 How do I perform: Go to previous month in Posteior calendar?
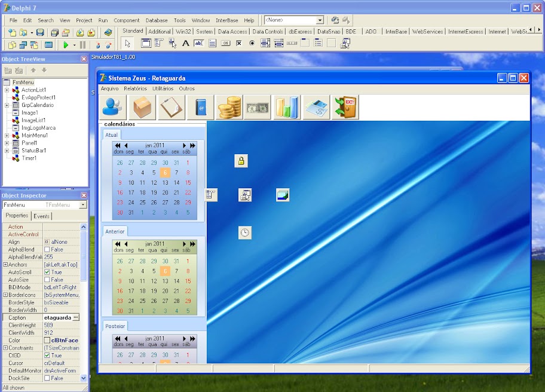click(x=126, y=338)
